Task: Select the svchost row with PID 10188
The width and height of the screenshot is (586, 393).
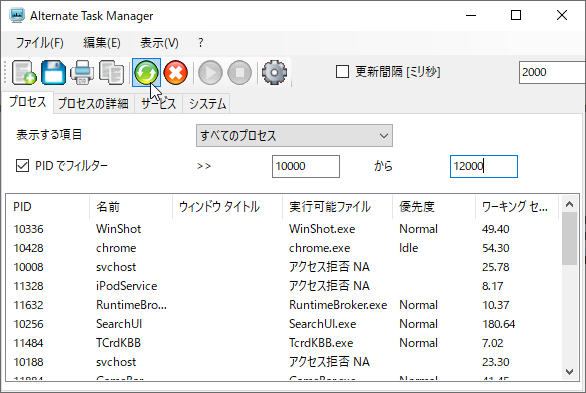Action: (283, 362)
